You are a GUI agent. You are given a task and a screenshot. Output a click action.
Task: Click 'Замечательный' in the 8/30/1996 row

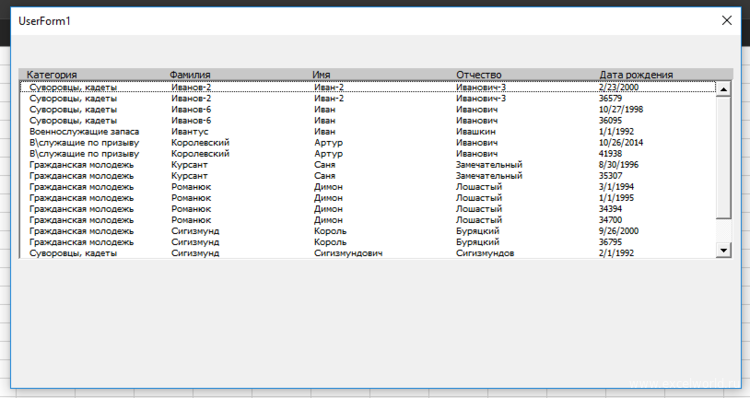tap(489, 165)
